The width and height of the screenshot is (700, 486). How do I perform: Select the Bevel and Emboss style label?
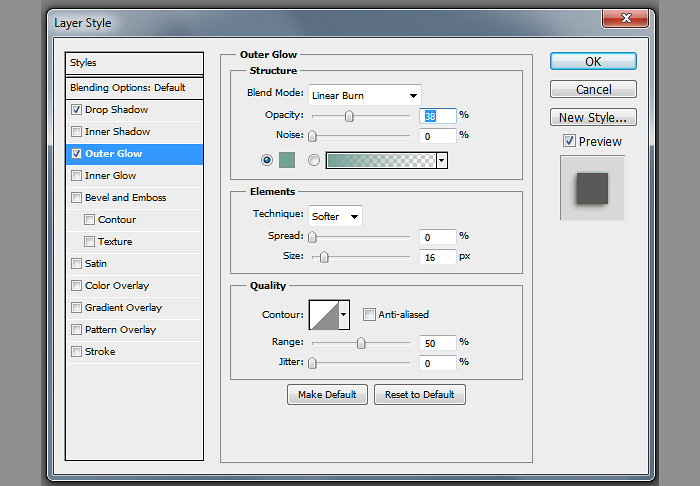[x=125, y=197]
